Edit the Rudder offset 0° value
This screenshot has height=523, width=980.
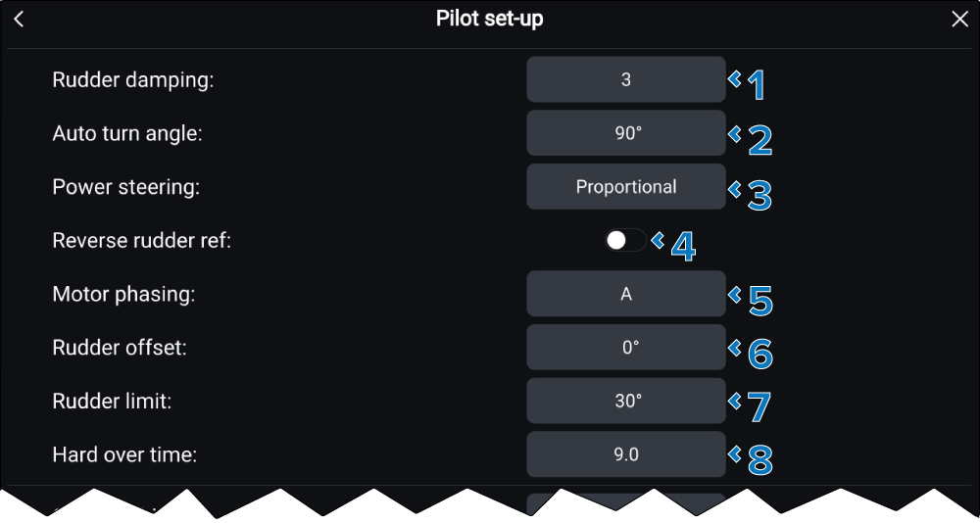[625, 348]
